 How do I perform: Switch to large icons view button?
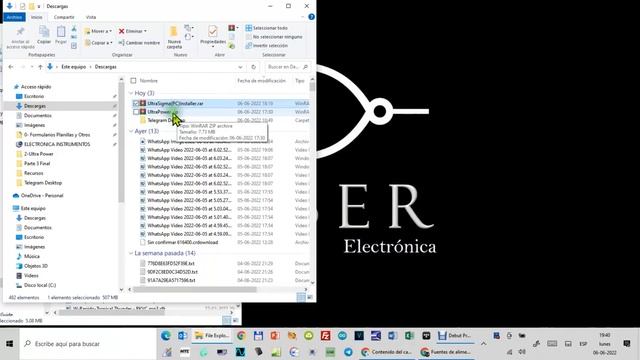(310, 298)
